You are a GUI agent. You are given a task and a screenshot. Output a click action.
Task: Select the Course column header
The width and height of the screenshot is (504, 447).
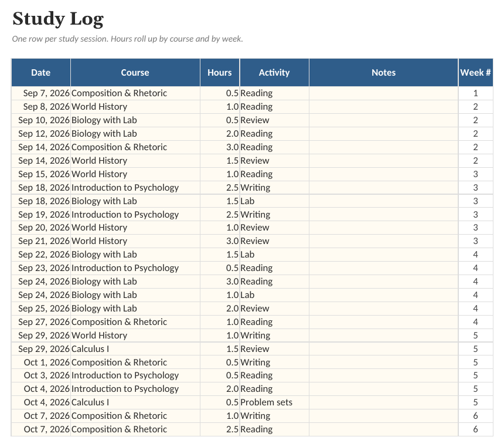coord(135,72)
